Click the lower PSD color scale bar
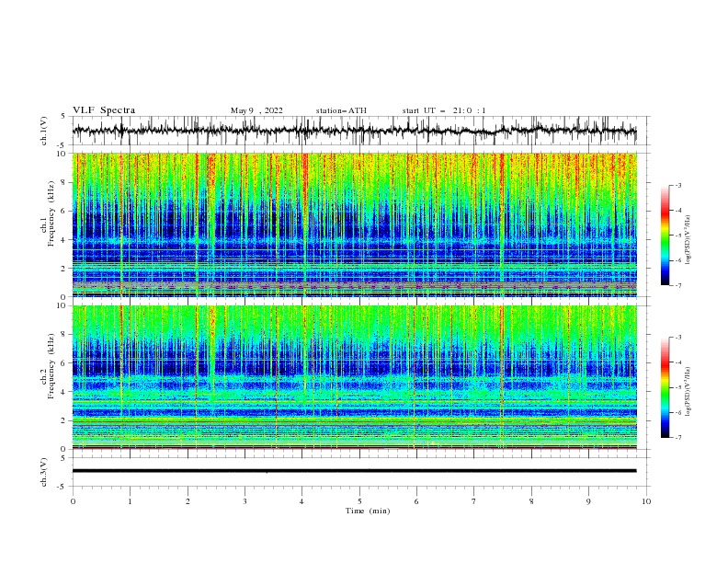728x563 pixels. click(x=665, y=387)
